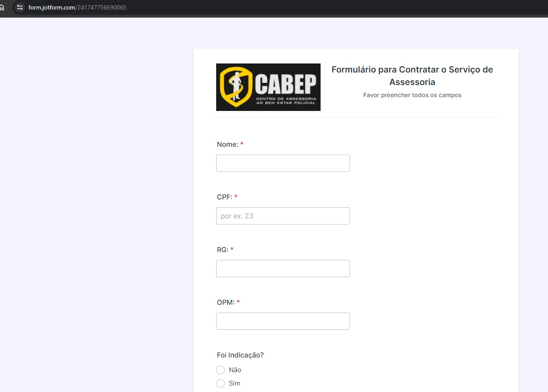Select the "Sim" radio button
The image size is (548, 392).
click(x=220, y=383)
